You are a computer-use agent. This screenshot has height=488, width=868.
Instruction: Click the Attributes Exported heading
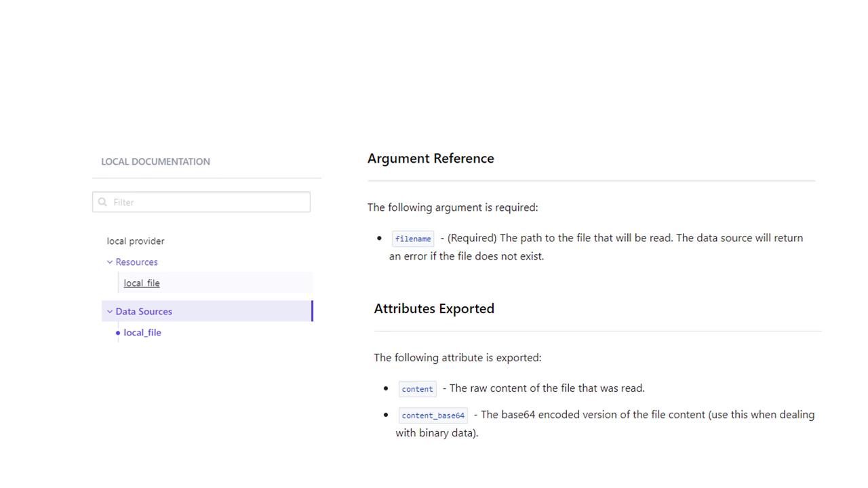(x=434, y=309)
